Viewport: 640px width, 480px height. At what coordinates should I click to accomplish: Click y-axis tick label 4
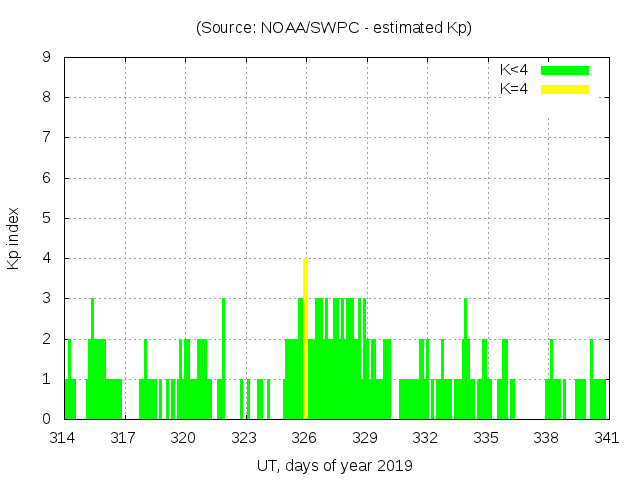click(47, 259)
